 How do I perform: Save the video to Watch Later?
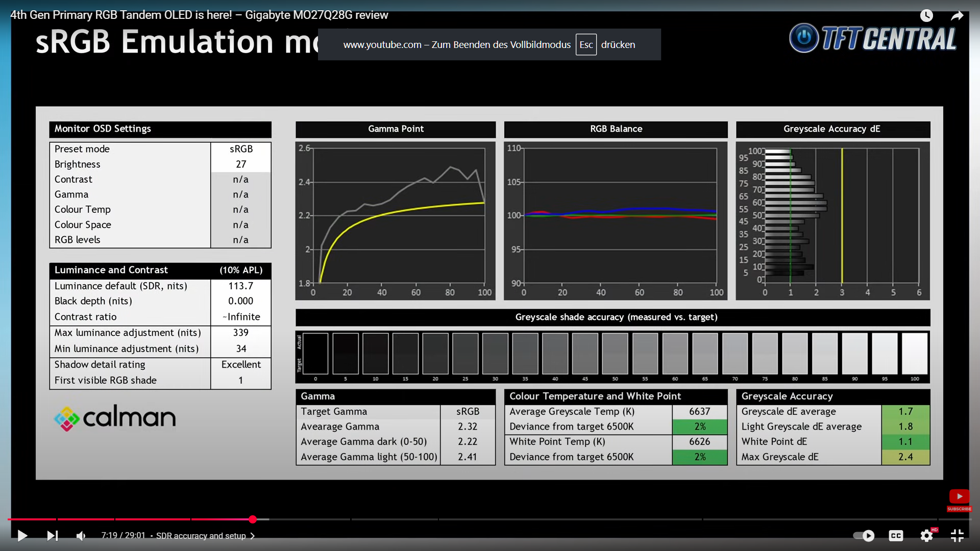[x=926, y=15]
